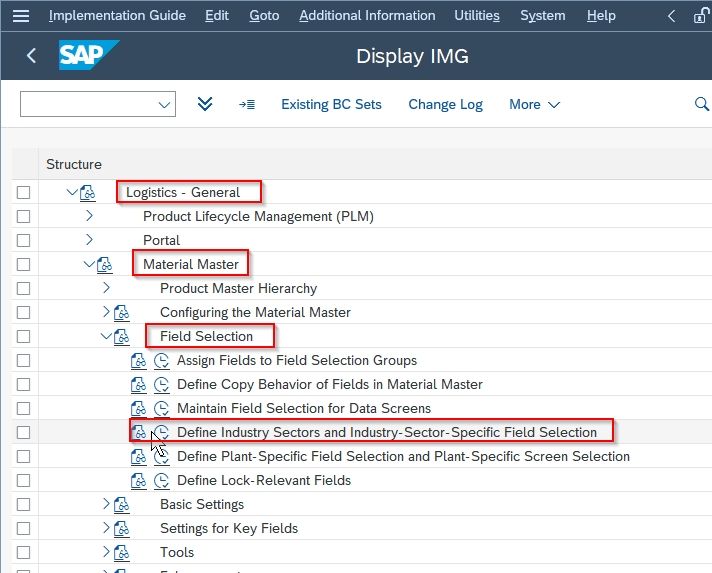Click the position/indent list toolbar icon

[247, 104]
